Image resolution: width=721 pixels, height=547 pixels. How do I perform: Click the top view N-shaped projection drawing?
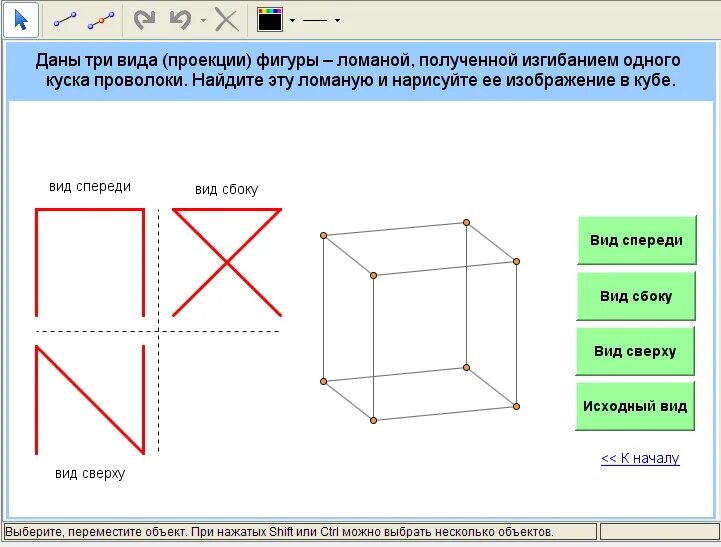[90, 400]
